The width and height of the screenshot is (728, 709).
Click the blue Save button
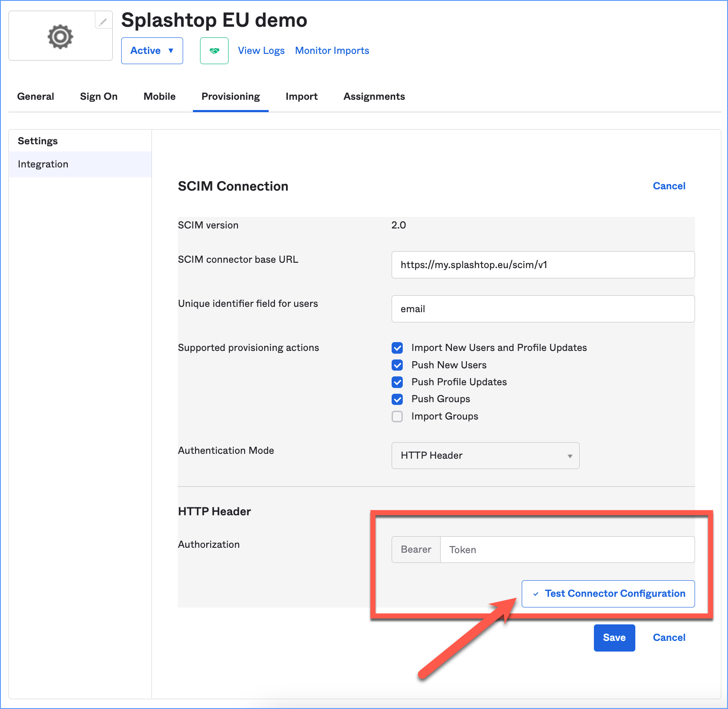(x=614, y=638)
